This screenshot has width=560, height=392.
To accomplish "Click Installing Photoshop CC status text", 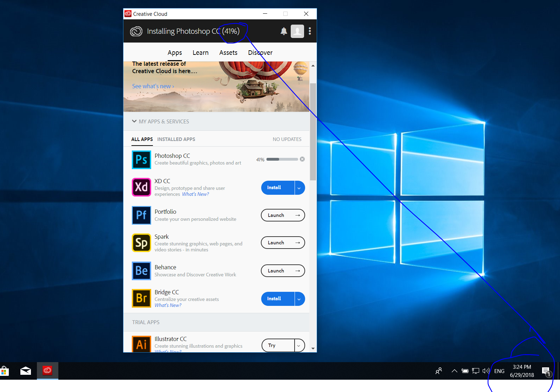I will tap(193, 31).
